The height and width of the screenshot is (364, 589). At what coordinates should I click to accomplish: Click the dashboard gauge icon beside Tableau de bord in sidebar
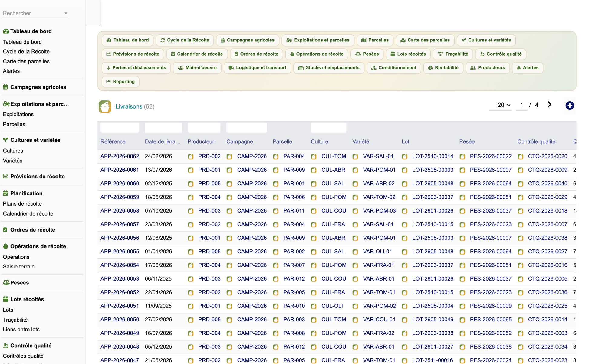(x=6, y=31)
